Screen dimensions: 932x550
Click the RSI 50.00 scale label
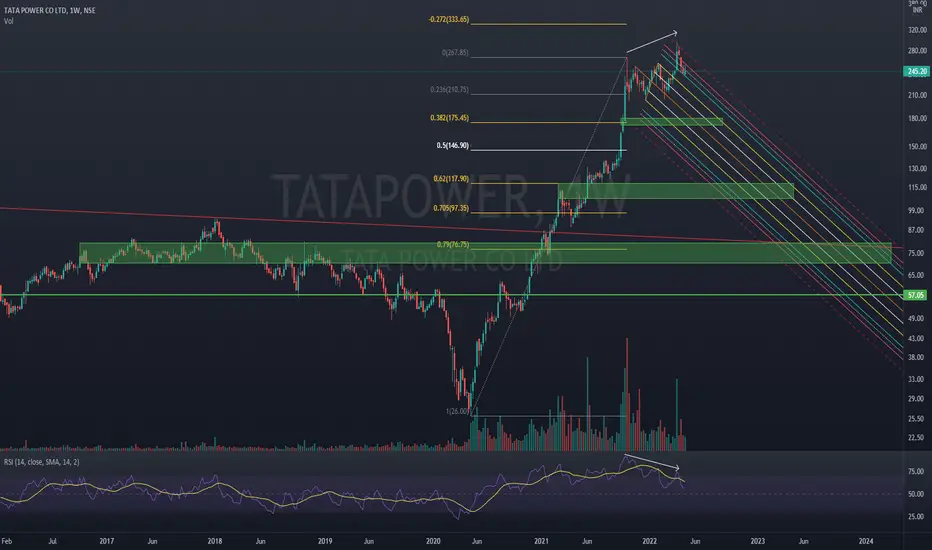pos(917,494)
